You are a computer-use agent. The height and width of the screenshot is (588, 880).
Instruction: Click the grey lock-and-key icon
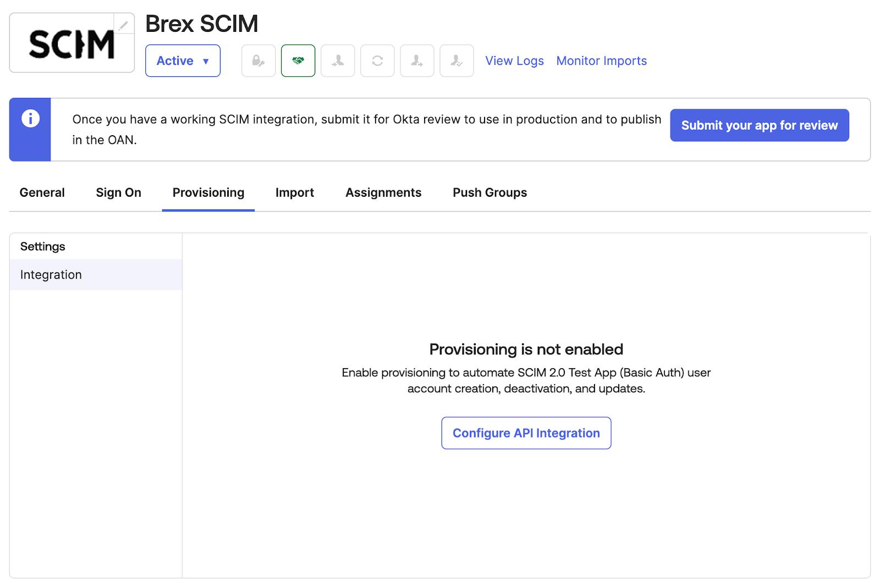tap(258, 61)
